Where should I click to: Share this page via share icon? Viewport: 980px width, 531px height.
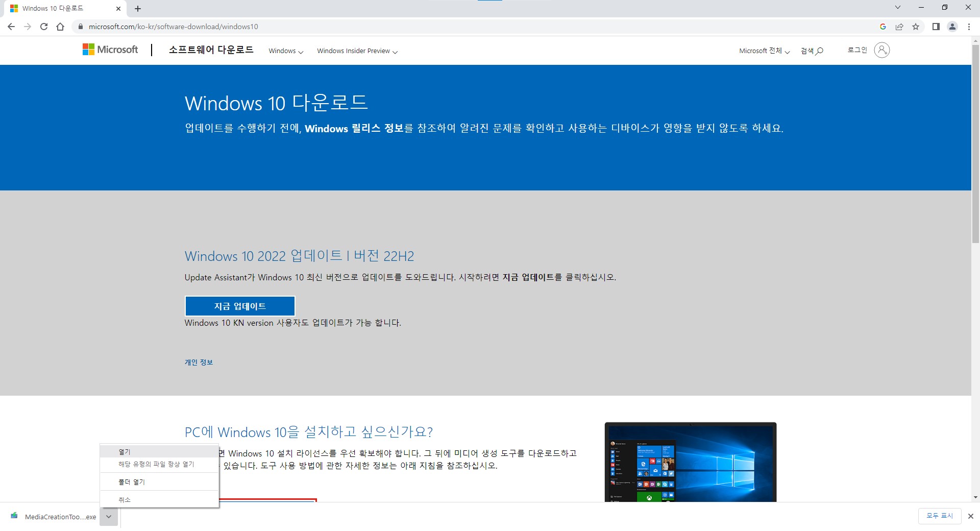(x=899, y=27)
